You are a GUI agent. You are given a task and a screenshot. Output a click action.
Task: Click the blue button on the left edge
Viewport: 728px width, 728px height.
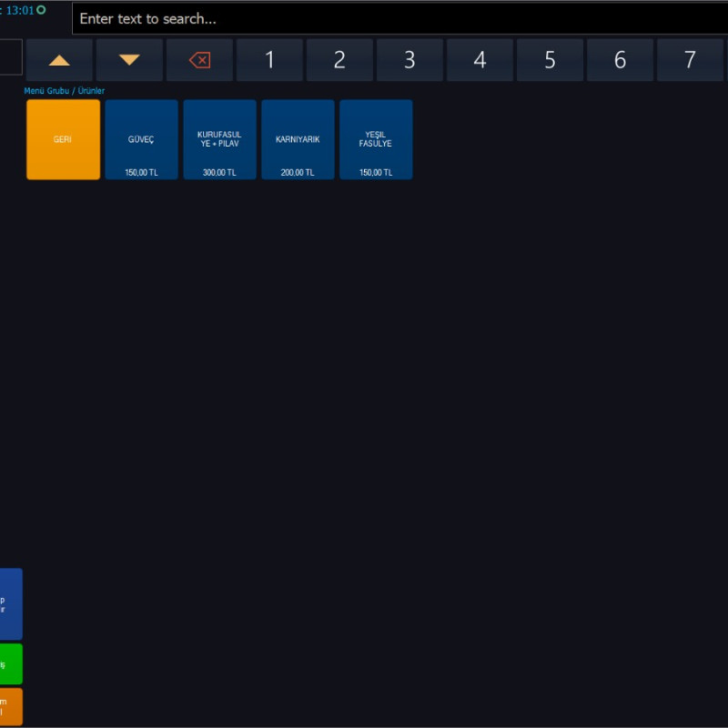(x=10, y=604)
